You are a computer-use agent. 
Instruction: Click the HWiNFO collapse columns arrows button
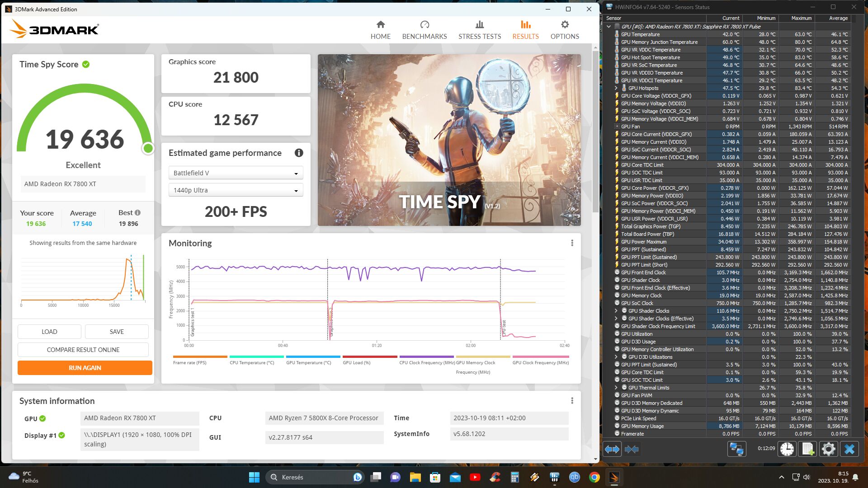point(631,449)
